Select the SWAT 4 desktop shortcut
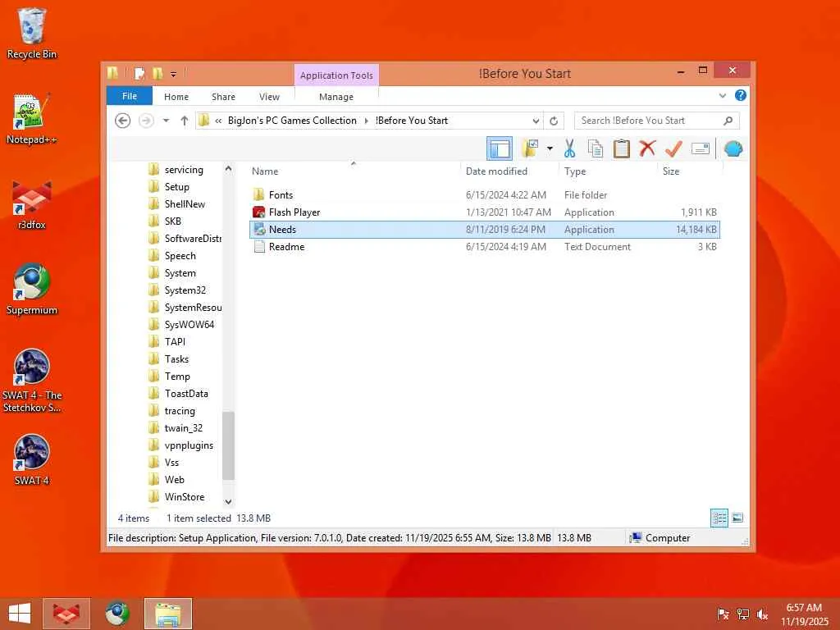840x630 pixels. point(32,460)
